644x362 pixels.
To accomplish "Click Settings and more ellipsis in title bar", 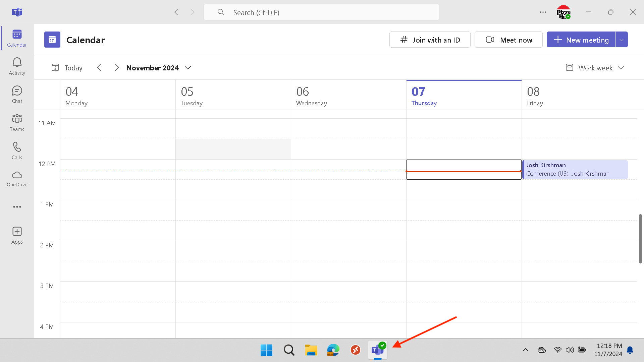I will (543, 12).
